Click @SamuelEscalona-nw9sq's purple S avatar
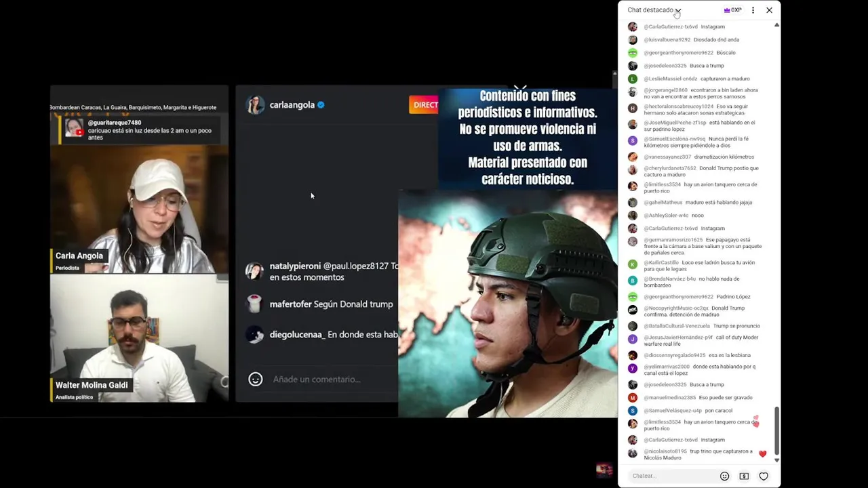This screenshot has width=868, height=488. pyautogui.click(x=633, y=140)
